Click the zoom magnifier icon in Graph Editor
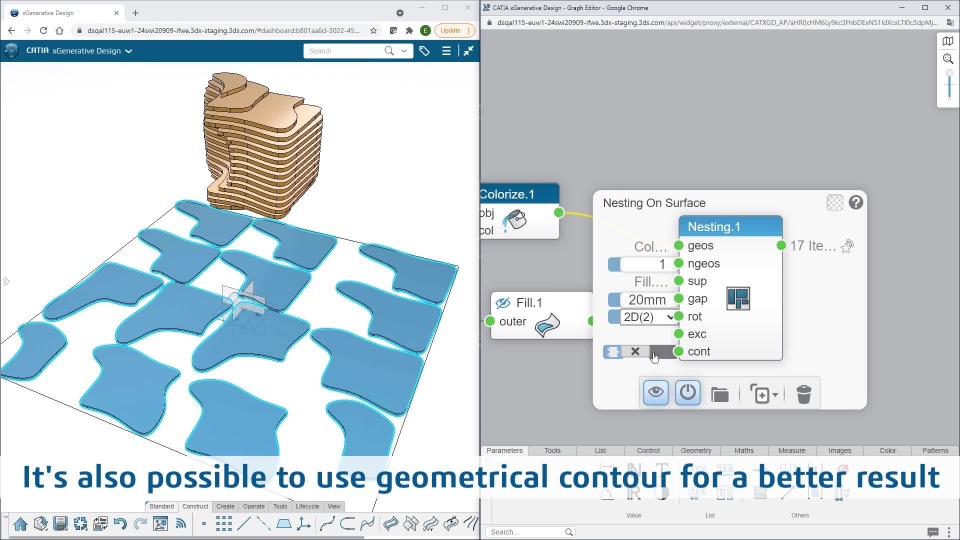This screenshot has width=960, height=540. click(x=948, y=59)
